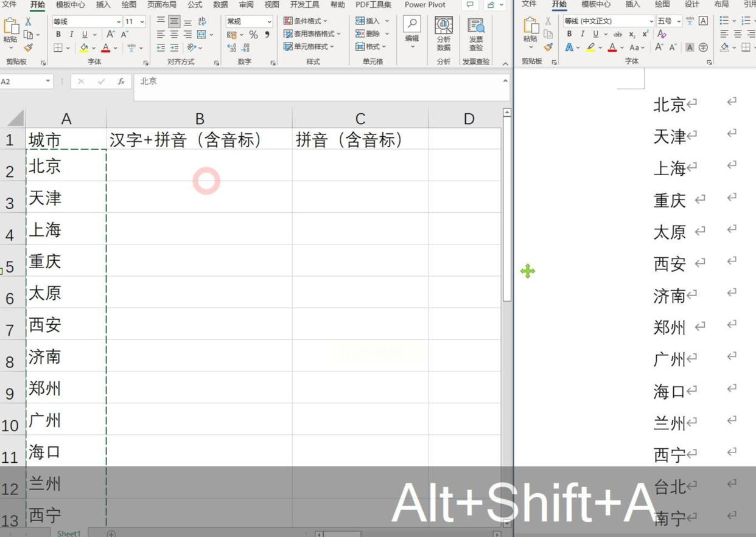The width and height of the screenshot is (756, 537).
Task: Select the Sheet1 tab in Excel
Action: tap(69, 533)
